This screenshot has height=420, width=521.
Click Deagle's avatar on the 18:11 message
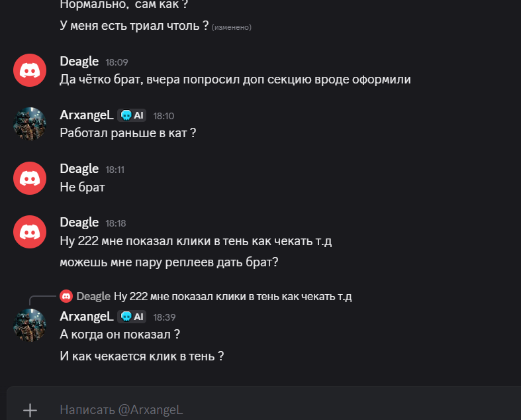pos(30,177)
